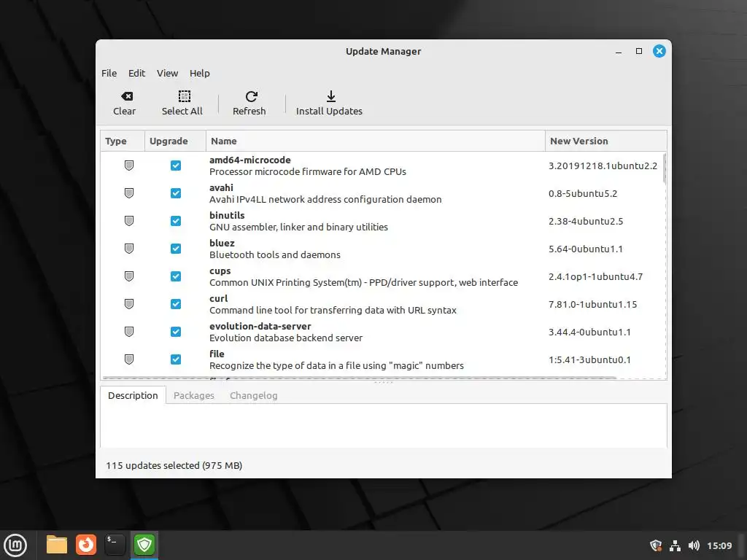Select the avahi package name
The width and height of the screenshot is (747, 560).
[221, 187]
